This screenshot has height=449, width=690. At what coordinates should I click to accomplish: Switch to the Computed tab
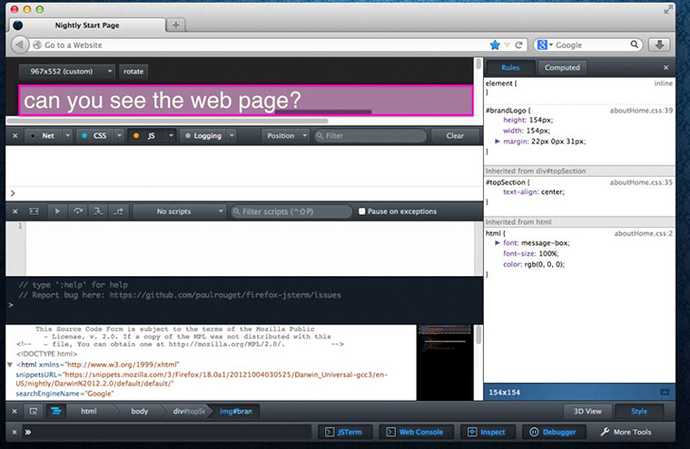562,68
